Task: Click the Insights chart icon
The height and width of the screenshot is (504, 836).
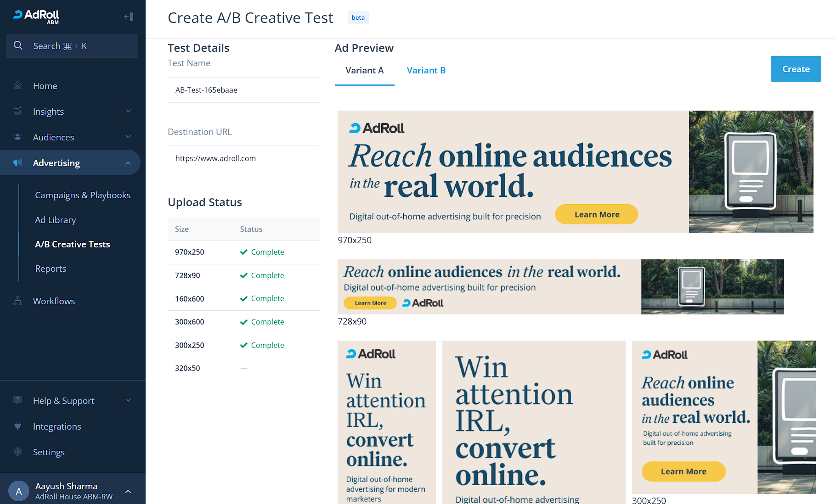Action: click(x=18, y=112)
